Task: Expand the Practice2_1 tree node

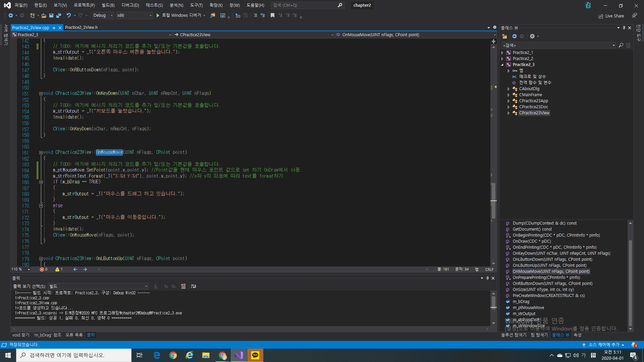Action: pyautogui.click(x=502, y=53)
